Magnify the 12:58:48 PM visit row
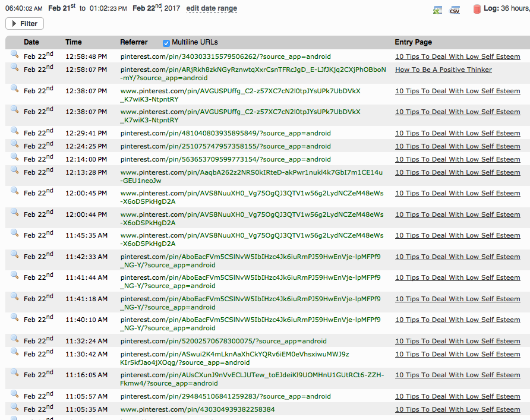Screen dimensions: 530x420 click(14, 54)
